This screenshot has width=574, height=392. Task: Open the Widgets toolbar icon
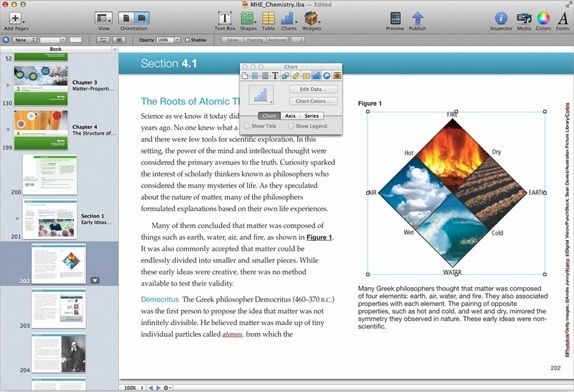(x=310, y=18)
